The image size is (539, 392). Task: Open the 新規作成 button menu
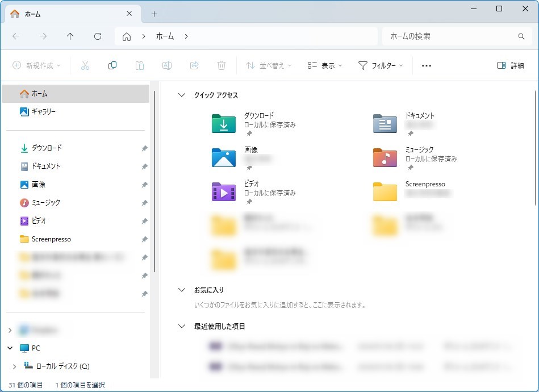coord(37,65)
